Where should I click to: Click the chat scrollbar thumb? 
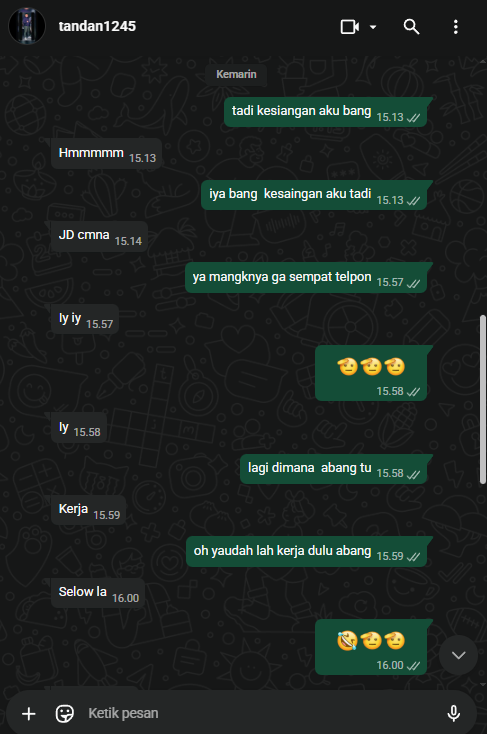pyautogui.click(x=483, y=399)
